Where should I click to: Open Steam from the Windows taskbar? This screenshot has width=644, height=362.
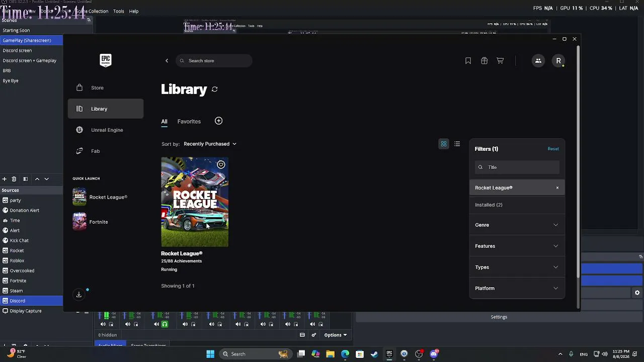[374, 354]
